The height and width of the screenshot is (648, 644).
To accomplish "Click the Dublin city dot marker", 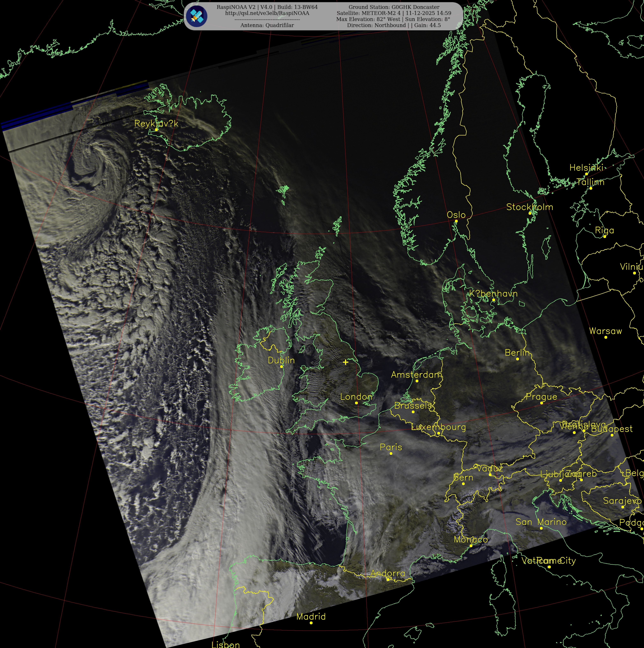I will point(281,367).
